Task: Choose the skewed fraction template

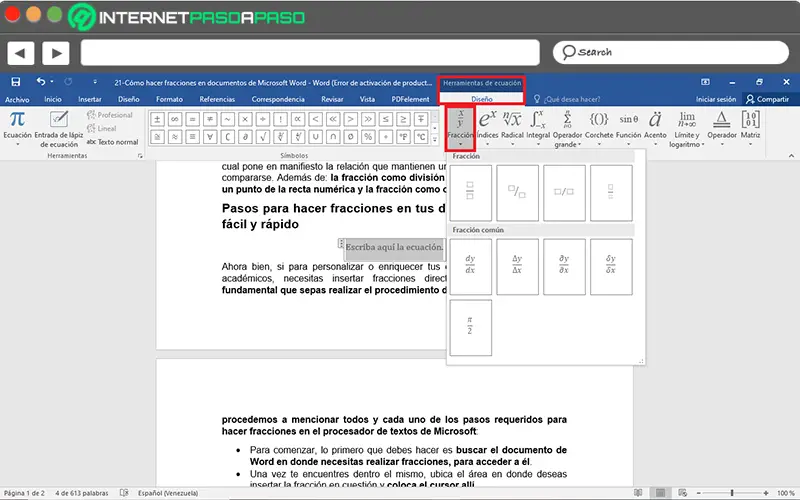Action: coord(517,193)
